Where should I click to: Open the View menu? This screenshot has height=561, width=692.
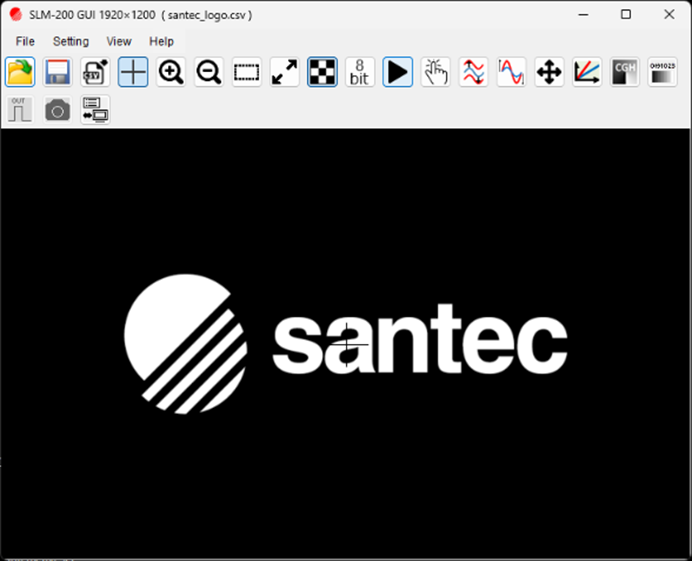tap(119, 41)
